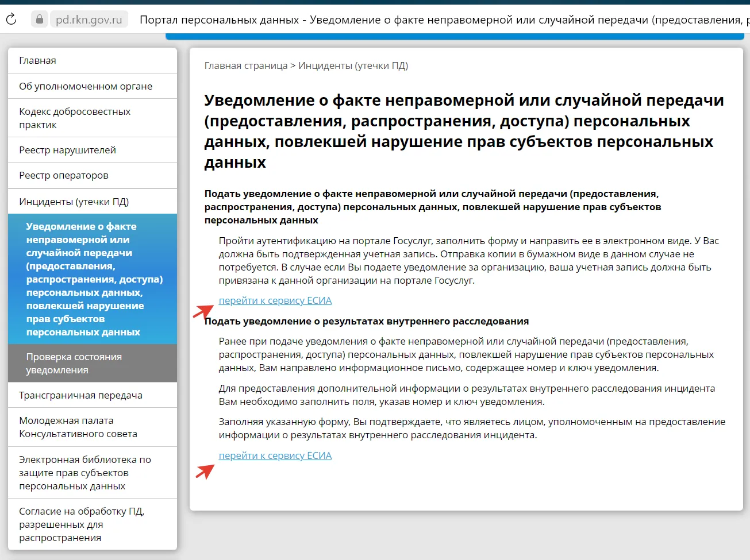750x560 pixels.
Task: Open Реестр операторов in sidebar
Action: (64, 175)
